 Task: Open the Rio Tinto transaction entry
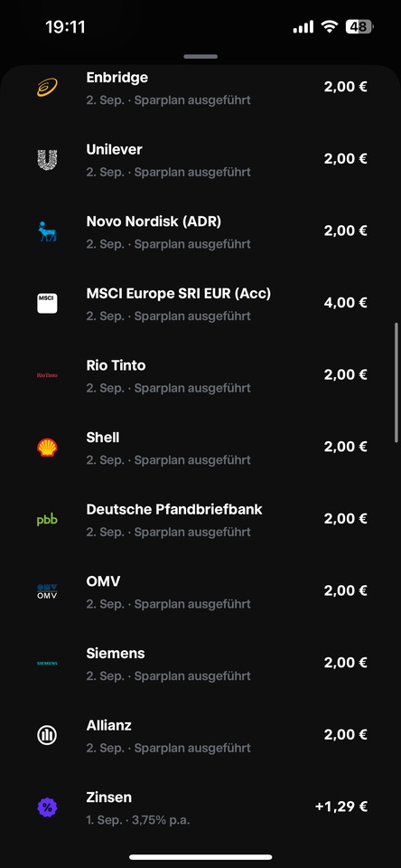[200, 375]
